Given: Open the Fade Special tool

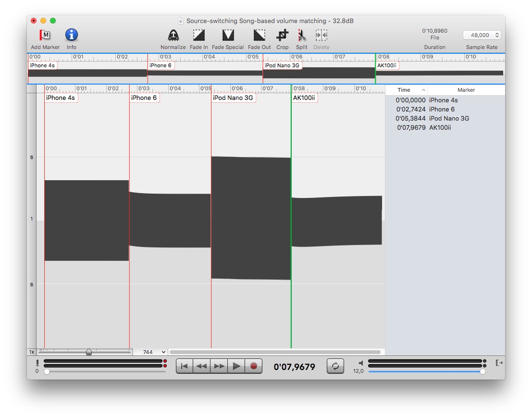Looking at the screenshot, I should pyautogui.click(x=228, y=35).
